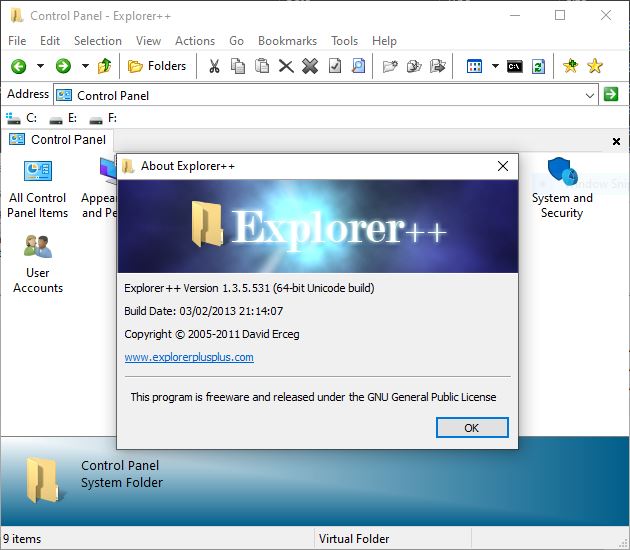Click the green Go arrow button

(x=611, y=94)
